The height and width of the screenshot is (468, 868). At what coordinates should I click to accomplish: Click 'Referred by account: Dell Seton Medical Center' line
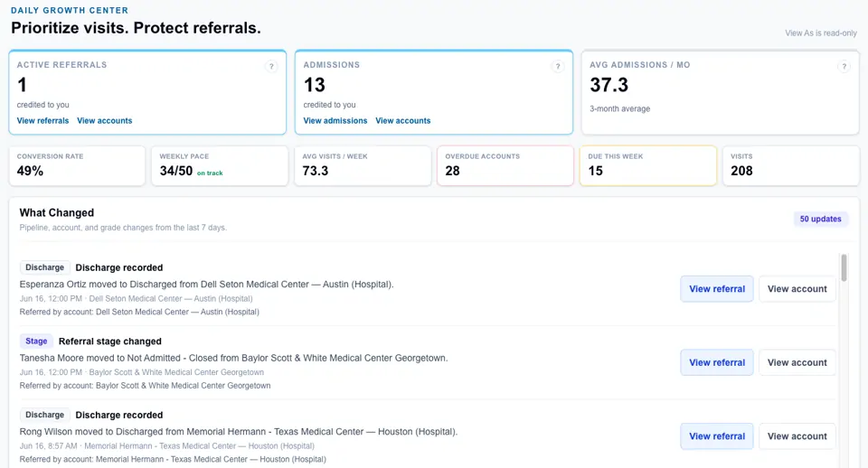pyautogui.click(x=139, y=312)
